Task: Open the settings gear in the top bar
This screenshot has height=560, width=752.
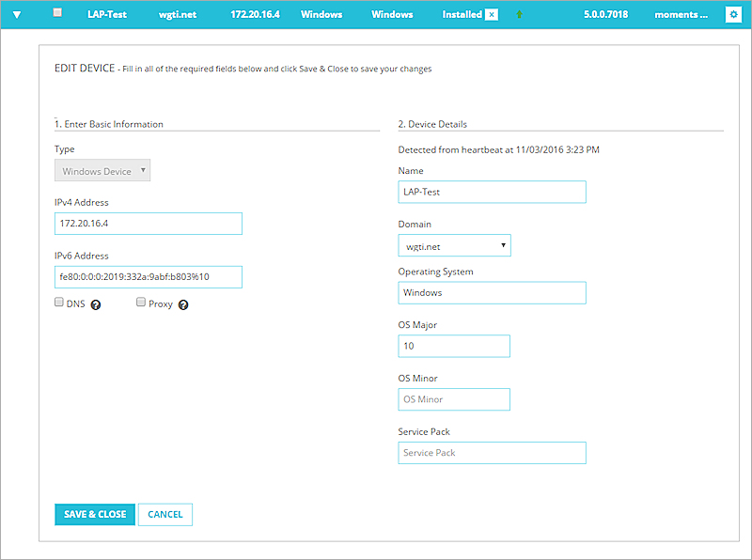Action: pos(734,14)
